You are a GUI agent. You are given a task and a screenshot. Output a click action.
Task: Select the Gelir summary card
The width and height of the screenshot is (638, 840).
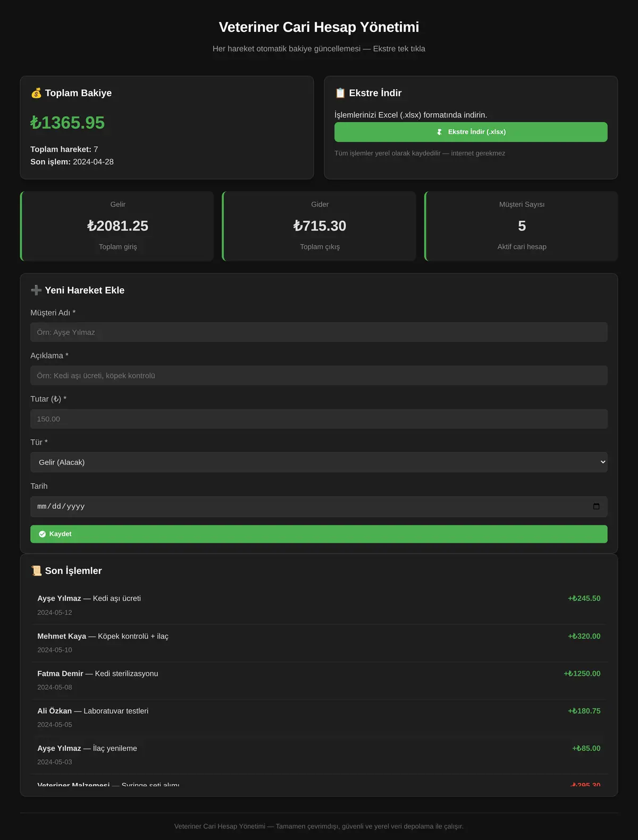click(x=117, y=226)
